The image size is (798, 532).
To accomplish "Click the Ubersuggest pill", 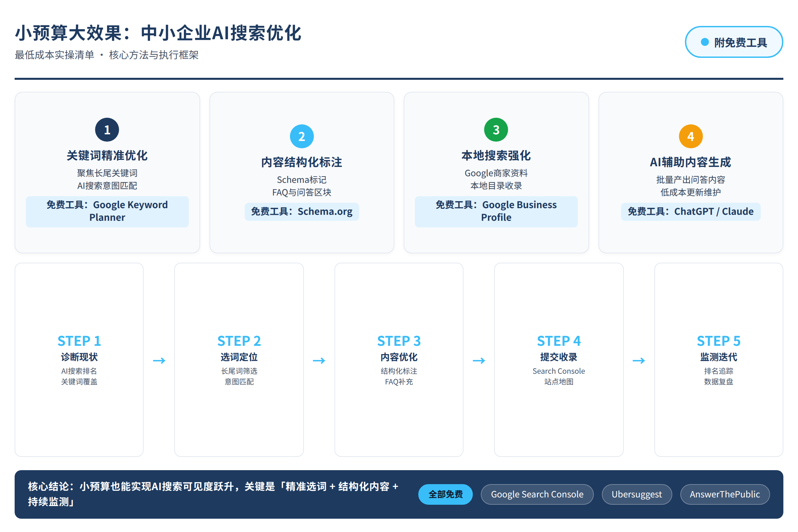I will (x=637, y=494).
